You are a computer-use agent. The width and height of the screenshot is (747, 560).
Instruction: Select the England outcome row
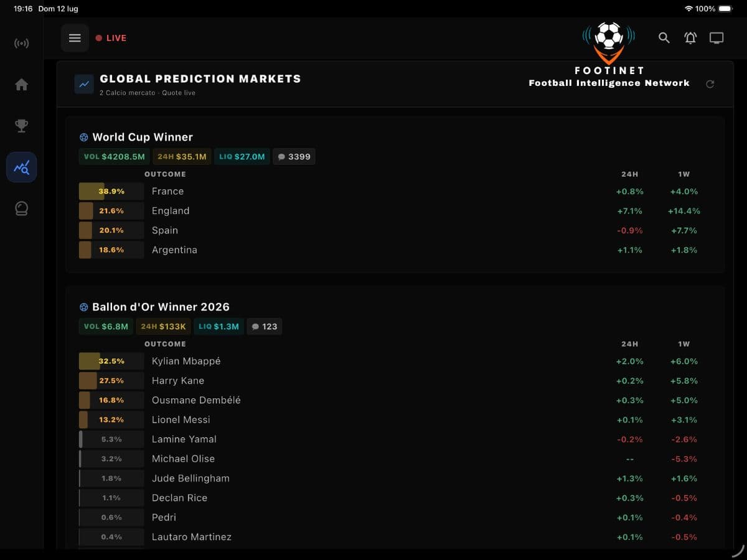click(x=395, y=211)
